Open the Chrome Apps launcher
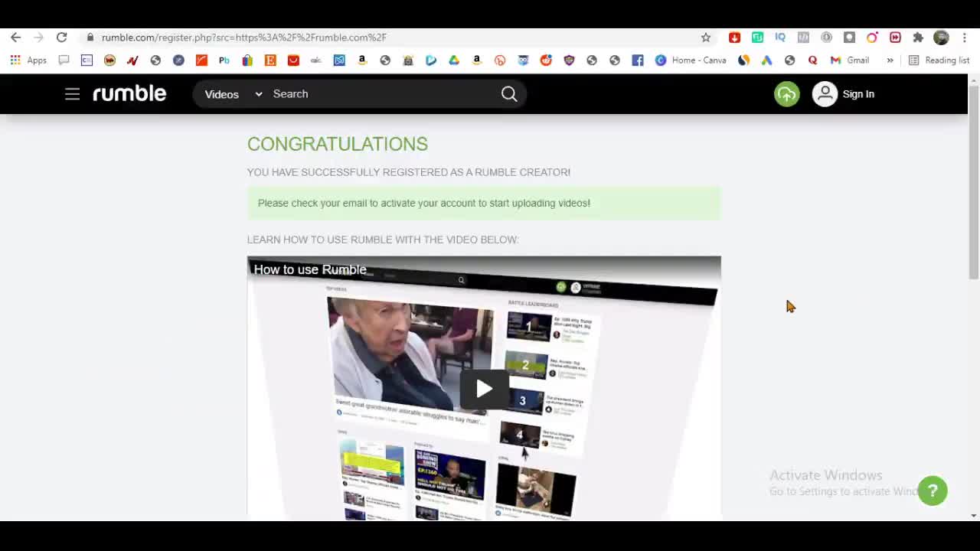The width and height of the screenshot is (980, 551). pos(28,60)
